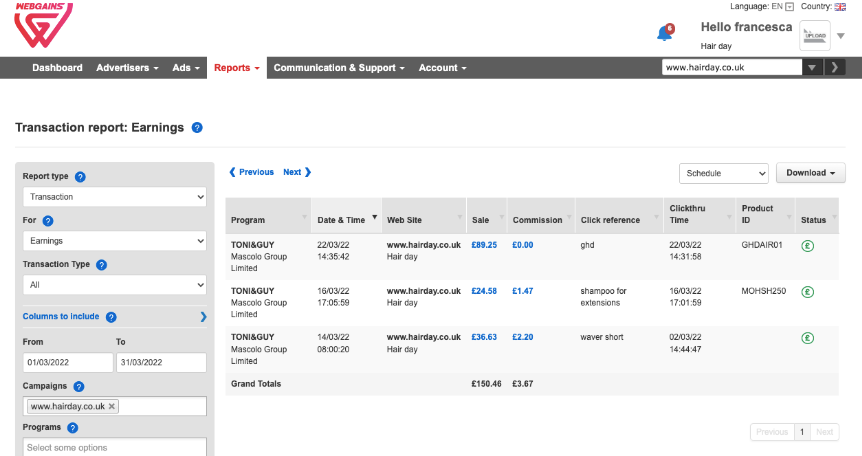
Task: Click the £0.00 commission link
Action: coord(523,245)
